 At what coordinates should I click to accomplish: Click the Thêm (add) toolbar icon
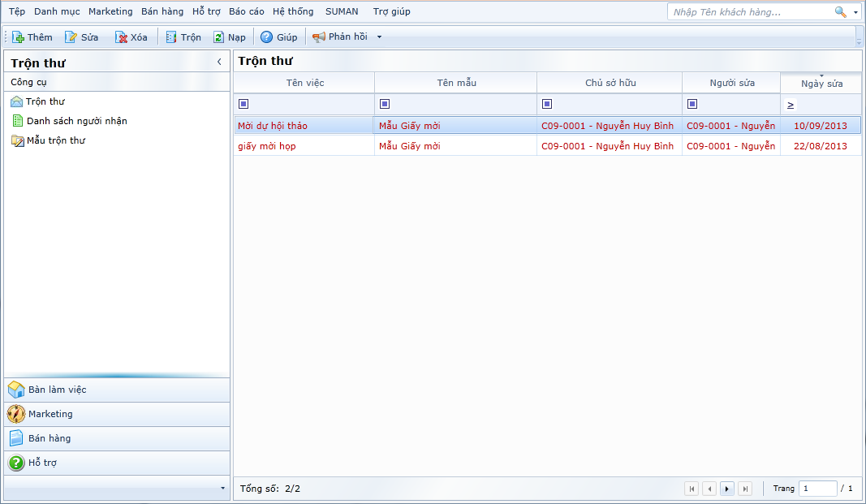pyautogui.click(x=18, y=37)
